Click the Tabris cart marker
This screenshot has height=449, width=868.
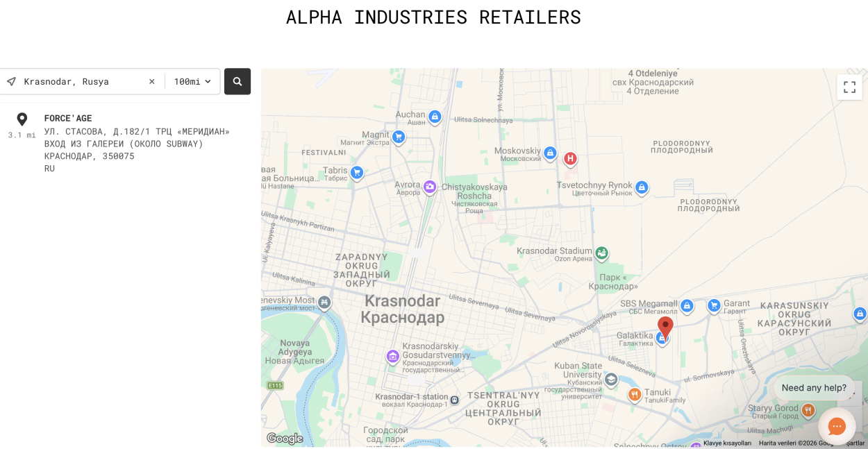point(357,172)
